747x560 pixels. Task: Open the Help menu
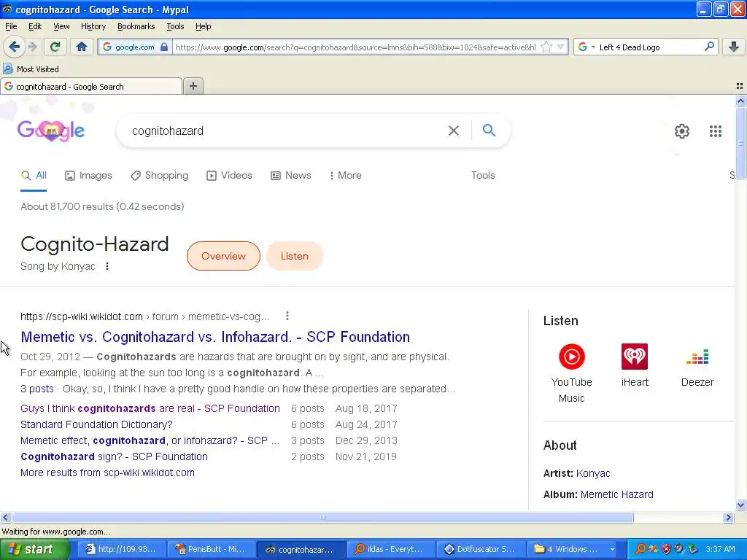[203, 26]
